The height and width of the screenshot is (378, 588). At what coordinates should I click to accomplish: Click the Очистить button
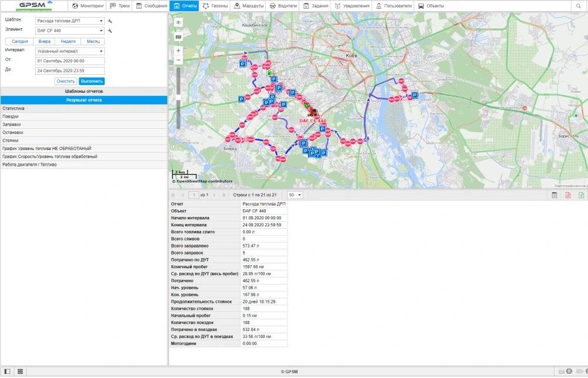(66, 81)
